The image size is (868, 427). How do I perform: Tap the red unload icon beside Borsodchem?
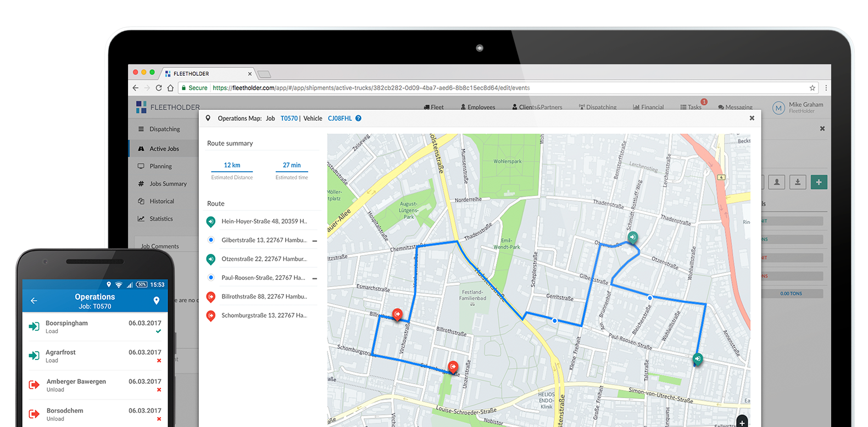(34, 414)
